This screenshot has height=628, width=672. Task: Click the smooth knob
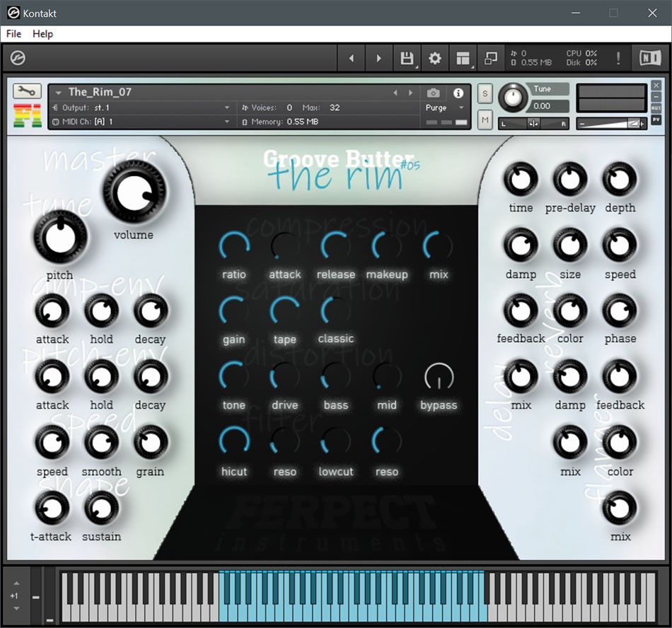click(102, 443)
